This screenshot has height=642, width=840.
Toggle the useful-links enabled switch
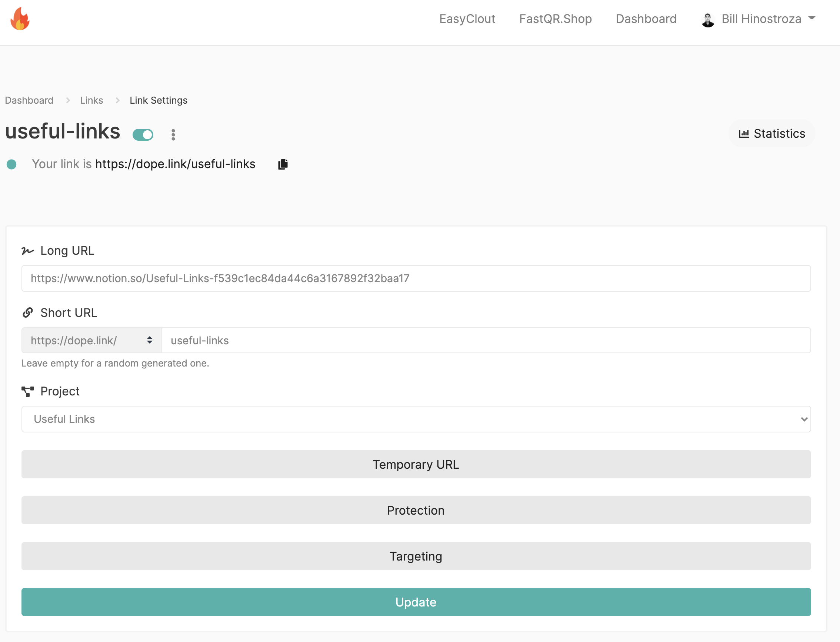[143, 134]
